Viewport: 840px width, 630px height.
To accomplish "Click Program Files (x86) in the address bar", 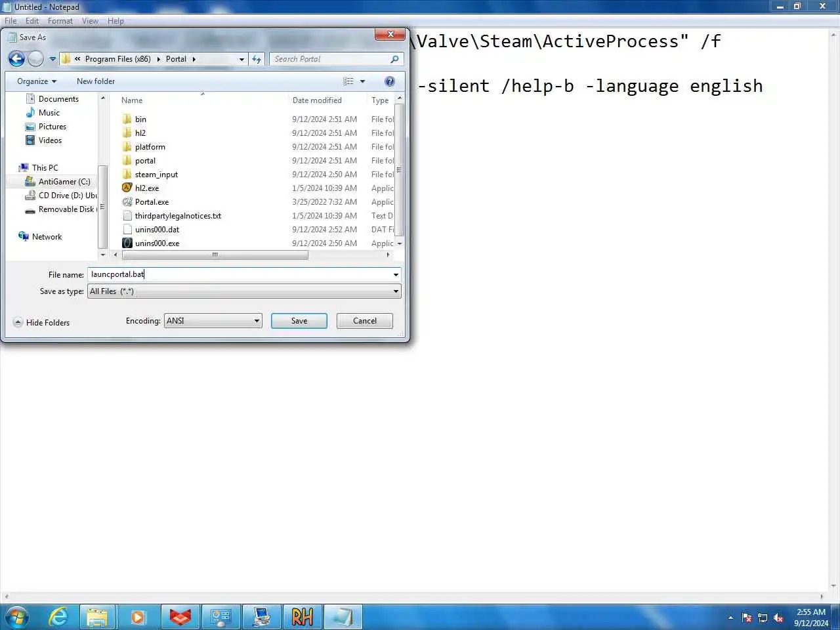I will [117, 59].
